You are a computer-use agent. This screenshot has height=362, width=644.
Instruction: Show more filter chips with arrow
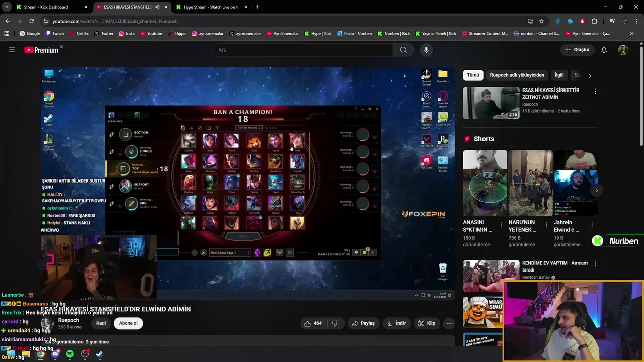tap(590, 75)
